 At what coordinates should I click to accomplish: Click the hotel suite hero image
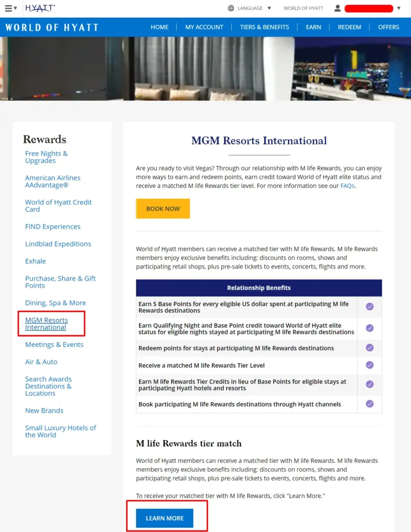[x=205, y=69]
